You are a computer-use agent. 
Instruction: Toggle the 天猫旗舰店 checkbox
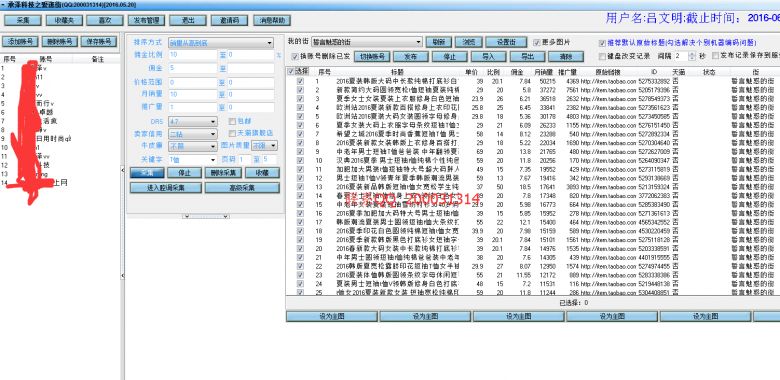click(x=232, y=133)
